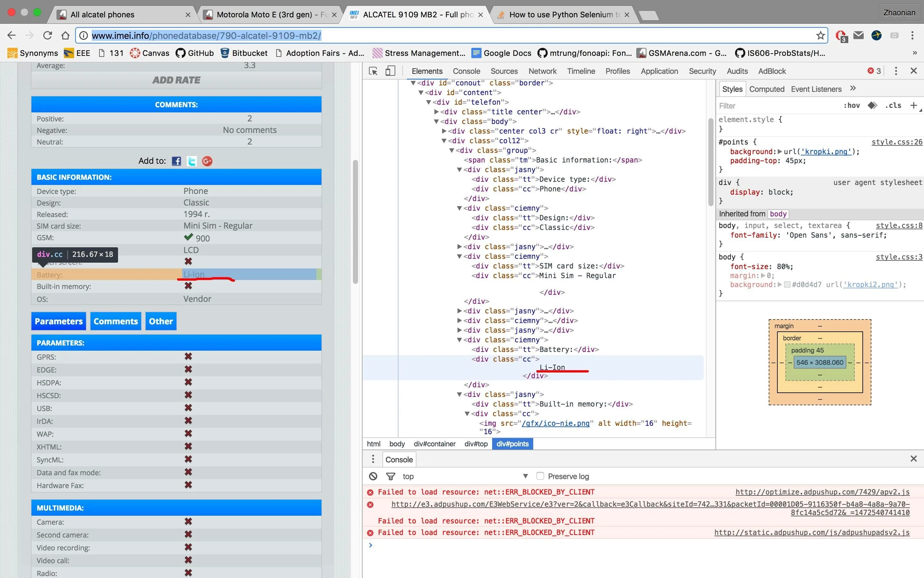Open DevTools customize menu (three dots)

pyautogui.click(x=896, y=71)
